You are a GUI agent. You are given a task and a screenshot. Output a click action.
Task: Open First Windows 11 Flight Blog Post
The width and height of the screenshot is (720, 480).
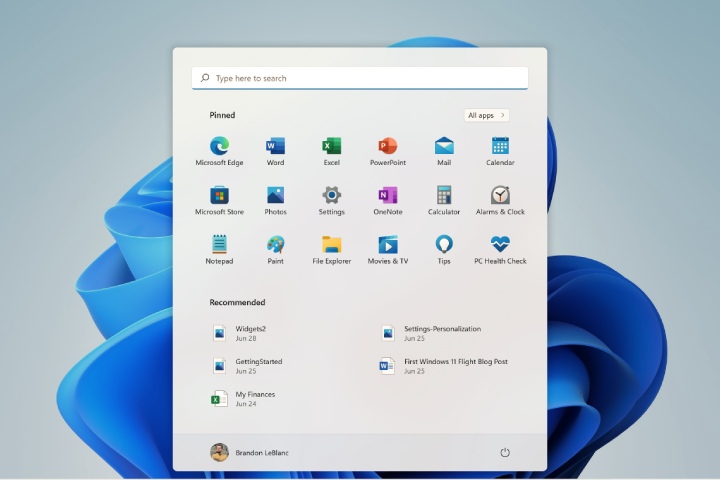444,366
